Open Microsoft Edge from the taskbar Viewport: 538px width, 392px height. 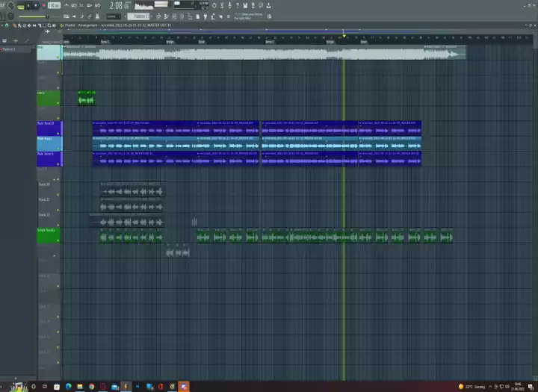click(68, 387)
